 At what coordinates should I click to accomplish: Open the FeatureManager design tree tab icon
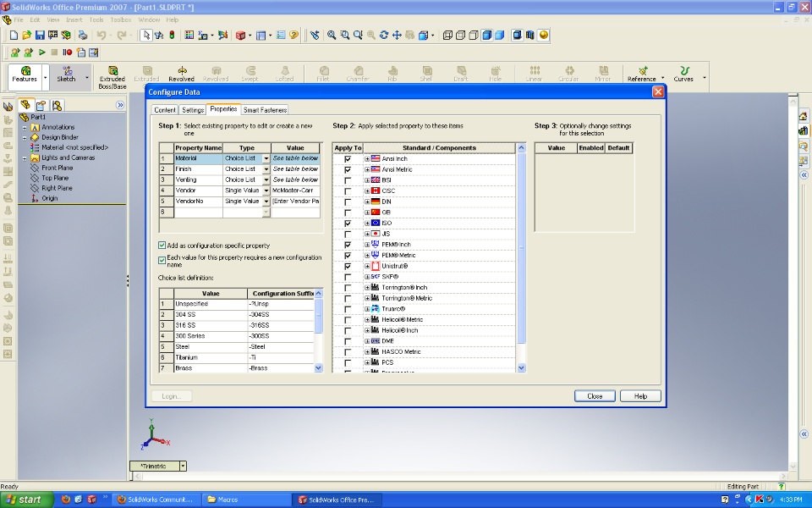[x=26, y=105]
